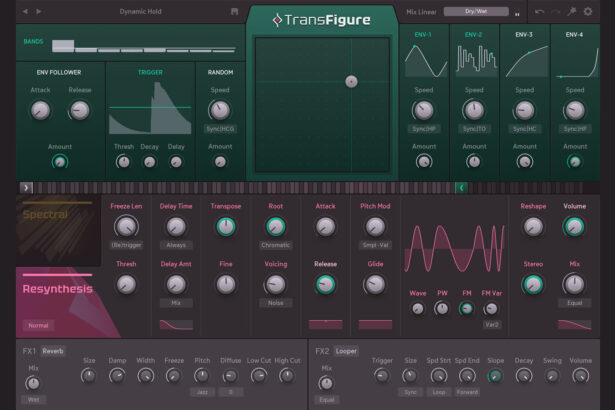
Task: Open the Random Sync speed dropdown
Action: pyautogui.click(x=220, y=129)
